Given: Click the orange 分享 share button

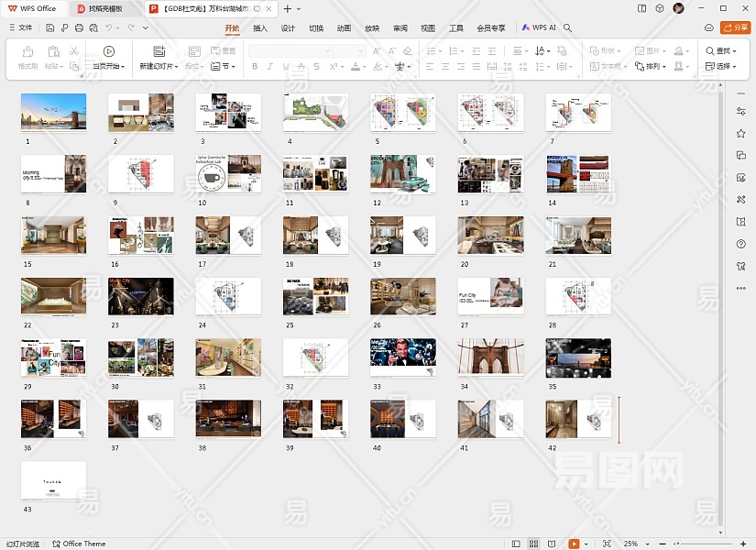Looking at the screenshot, I should pyautogui.click(x=735, y=28).
